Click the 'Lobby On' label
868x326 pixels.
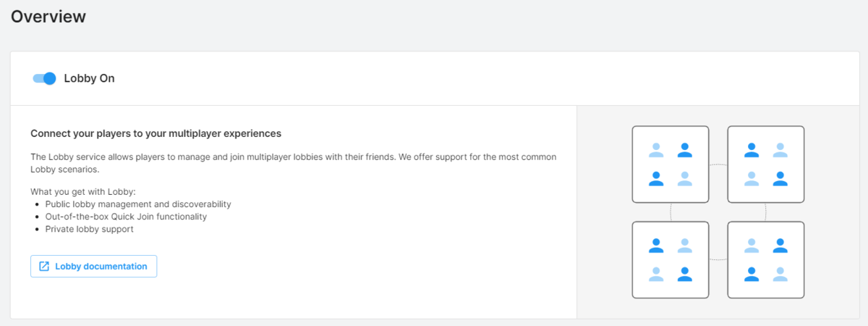(x=89, y=78)
